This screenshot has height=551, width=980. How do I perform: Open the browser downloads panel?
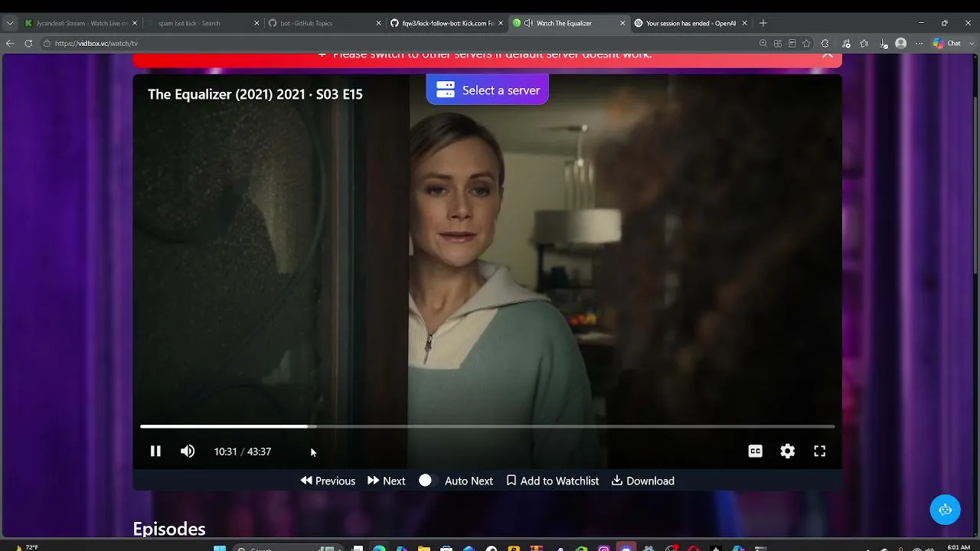(883, 44)
